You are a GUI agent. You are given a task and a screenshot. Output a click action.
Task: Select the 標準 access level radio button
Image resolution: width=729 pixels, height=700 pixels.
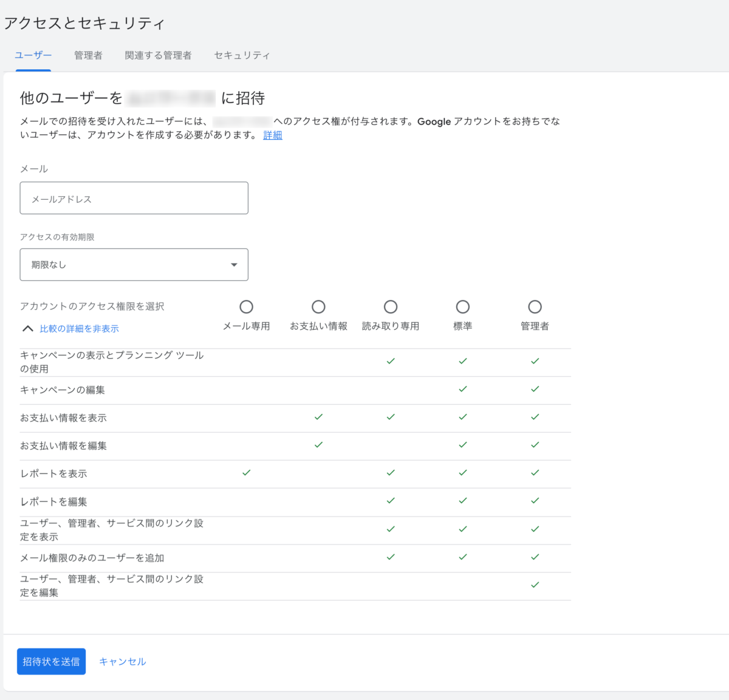(x=463, y=307)
